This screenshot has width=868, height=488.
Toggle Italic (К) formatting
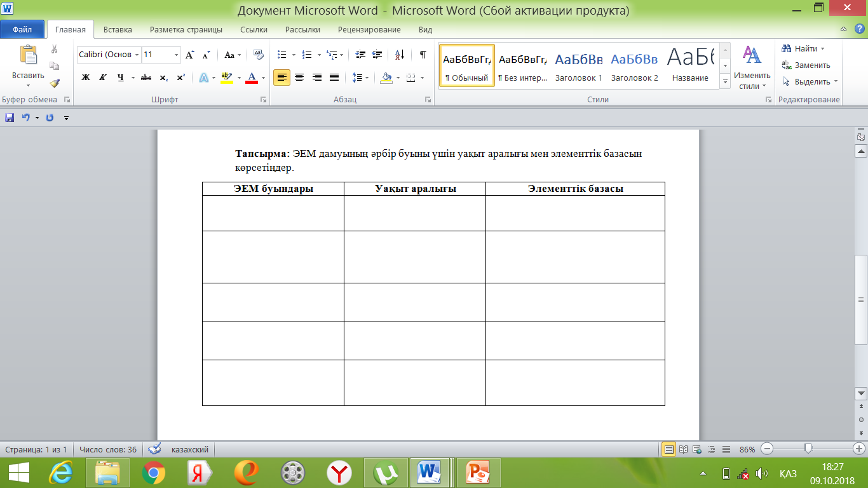102,78
